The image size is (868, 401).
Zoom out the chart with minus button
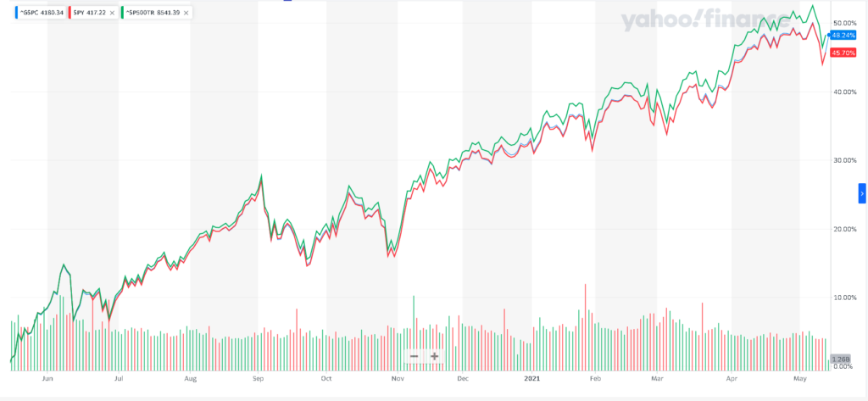(x=414, y=357)
